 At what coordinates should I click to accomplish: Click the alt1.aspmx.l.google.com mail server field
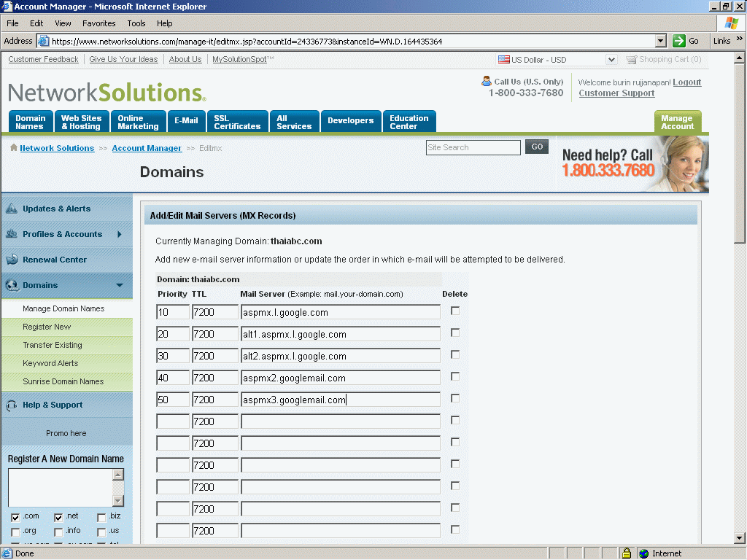[340, 334]
